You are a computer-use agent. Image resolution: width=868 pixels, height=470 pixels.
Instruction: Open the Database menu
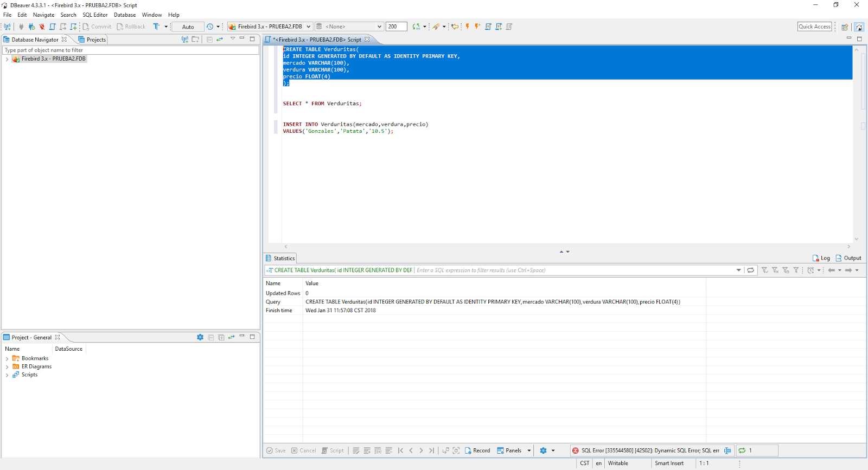tap(125, 15)
